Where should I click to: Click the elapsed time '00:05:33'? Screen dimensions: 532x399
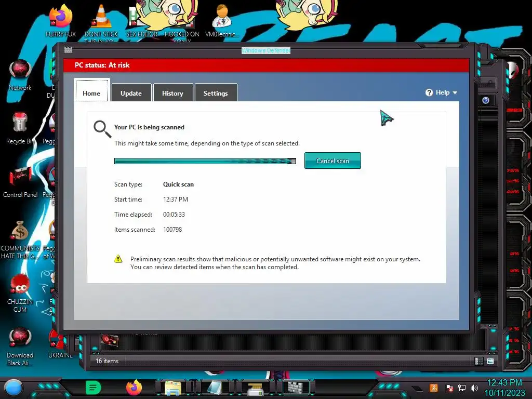point(174,215)
